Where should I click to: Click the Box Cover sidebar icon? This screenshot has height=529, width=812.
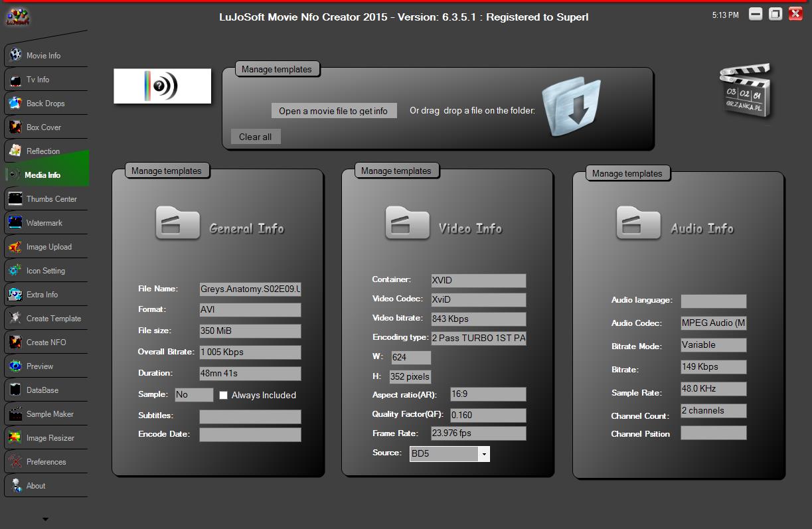click(15, 127)
